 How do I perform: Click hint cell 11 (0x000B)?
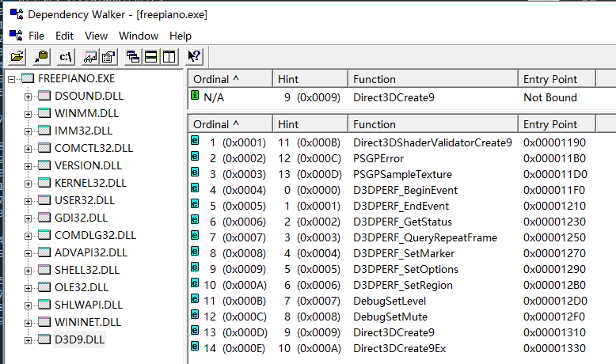[309, 142]
